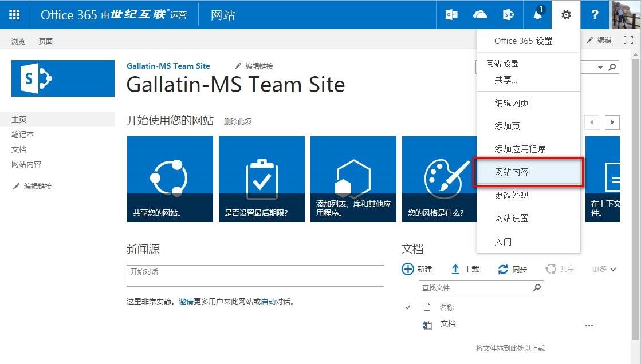Click the SharePoint site logo
The height and width of the screenshot is (364, 641).
click(x=63, y=78)
